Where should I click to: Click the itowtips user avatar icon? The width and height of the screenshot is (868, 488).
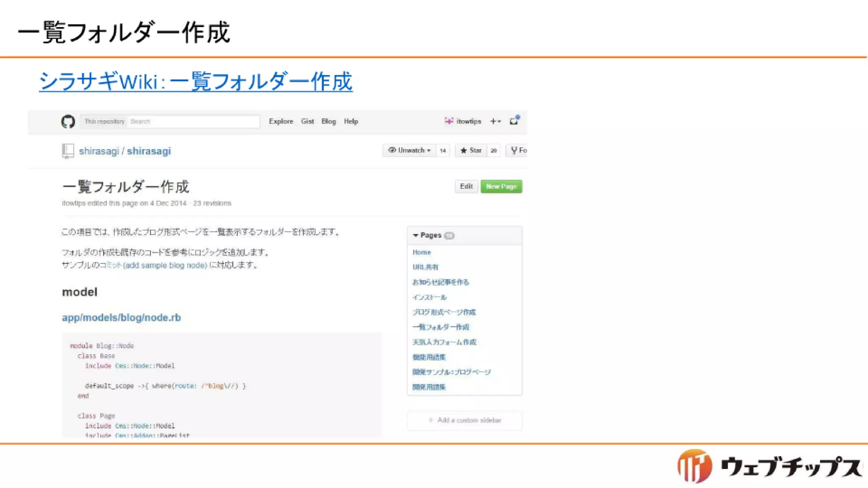pyautogui.click(x=448, y=121)
